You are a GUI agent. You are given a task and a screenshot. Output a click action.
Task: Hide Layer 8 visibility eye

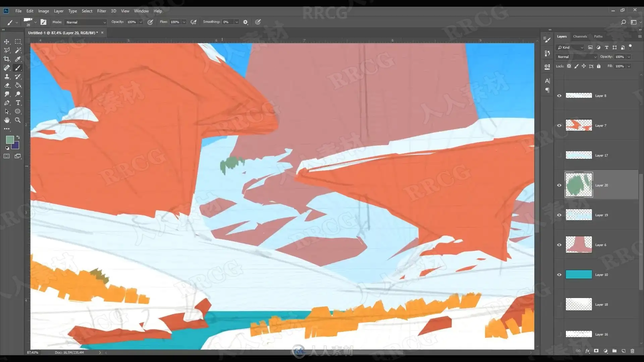(559, 96)
